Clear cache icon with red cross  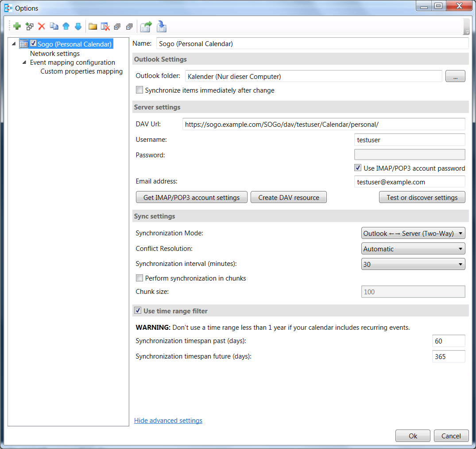coord(105,27)
